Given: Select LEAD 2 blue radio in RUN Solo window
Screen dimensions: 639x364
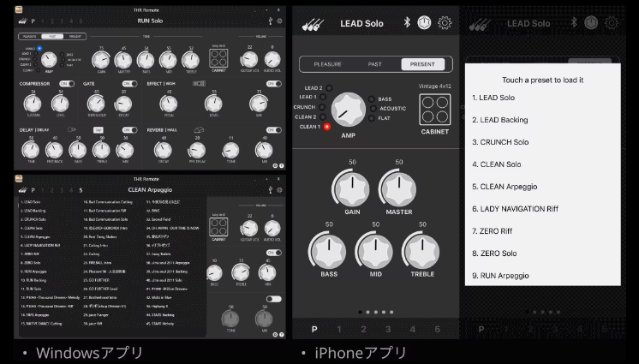Looking at the screenshot, I should click(x=39, y=49).
